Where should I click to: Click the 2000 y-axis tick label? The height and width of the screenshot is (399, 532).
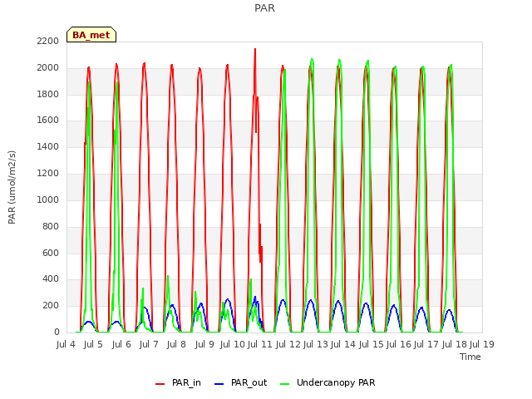click(48, 67)
